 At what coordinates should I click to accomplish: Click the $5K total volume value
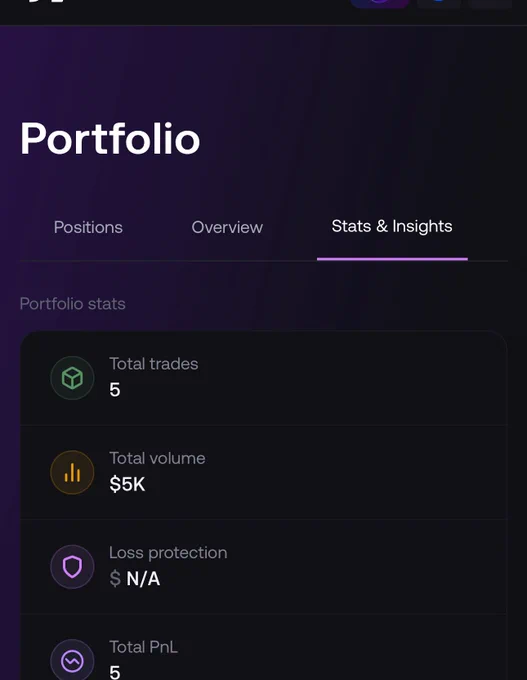coord(127,484)
